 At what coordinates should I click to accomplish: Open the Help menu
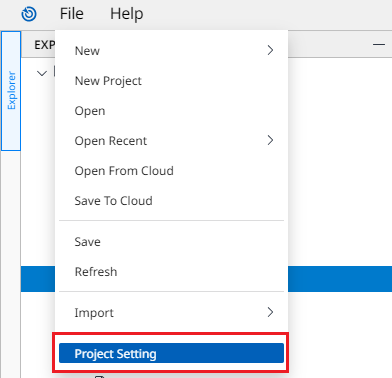pos(127,14)
